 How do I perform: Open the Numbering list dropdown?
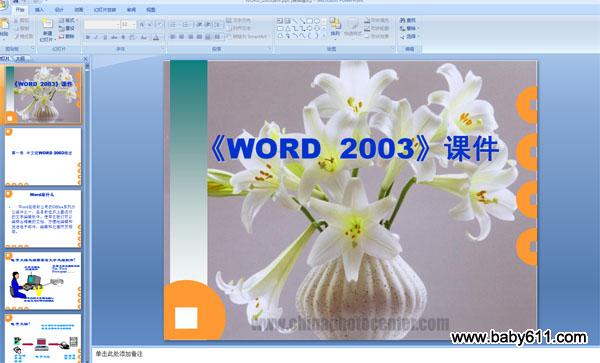pos(187,25)
